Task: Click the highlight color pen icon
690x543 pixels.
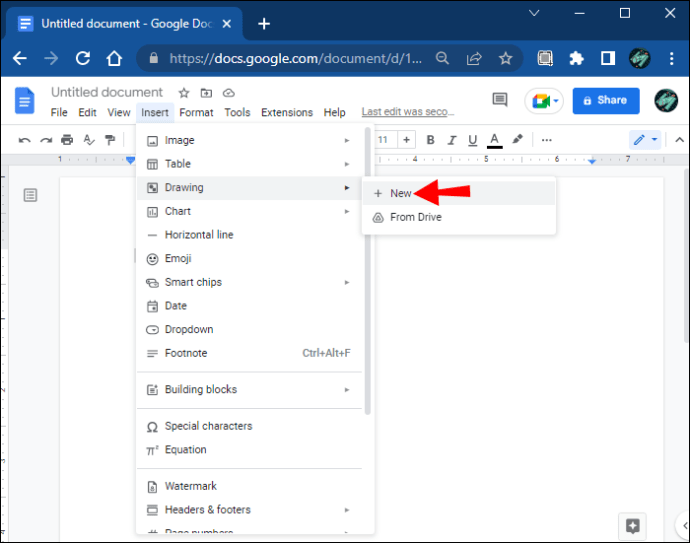Action: tap(517, 140)
